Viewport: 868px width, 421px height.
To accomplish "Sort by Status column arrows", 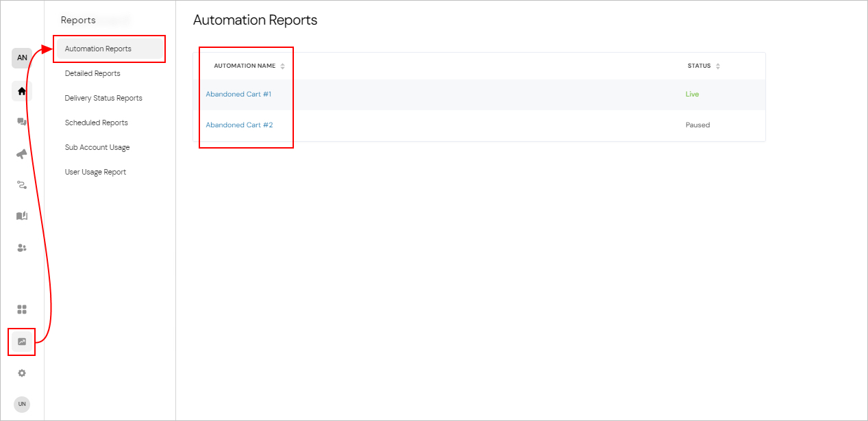I will pyautogui.click(x=718, y=66).
